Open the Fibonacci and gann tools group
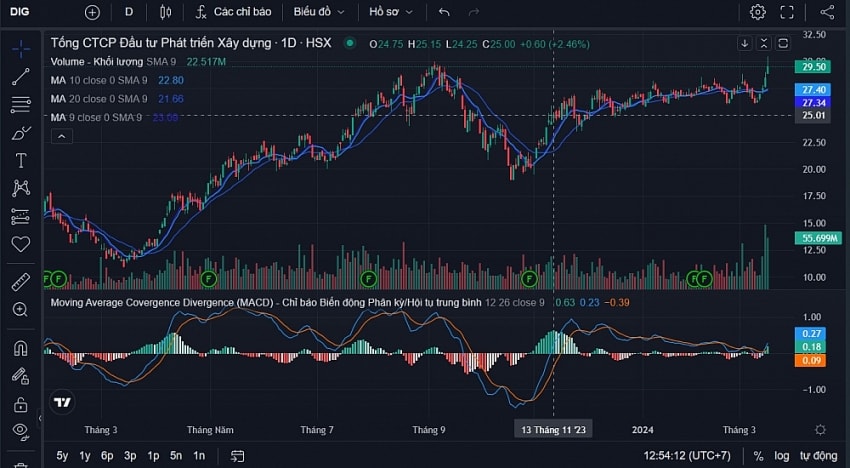The height and width of the screenshot is (468, 850). [21, 105]
